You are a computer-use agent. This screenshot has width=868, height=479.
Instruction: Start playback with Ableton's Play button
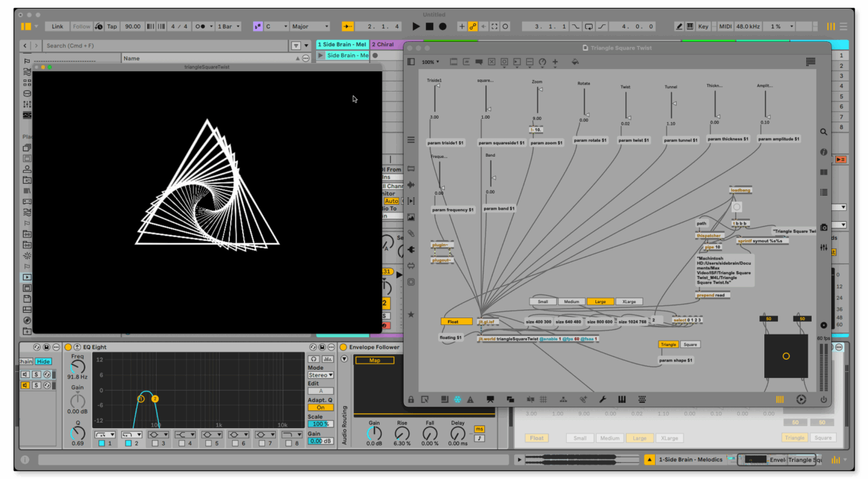pos(416,26)
